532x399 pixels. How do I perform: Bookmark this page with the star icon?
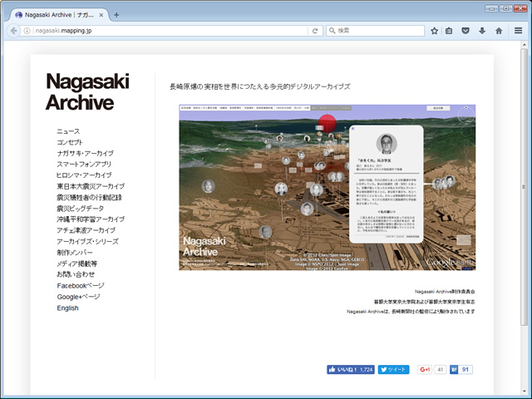click(434, 31)
